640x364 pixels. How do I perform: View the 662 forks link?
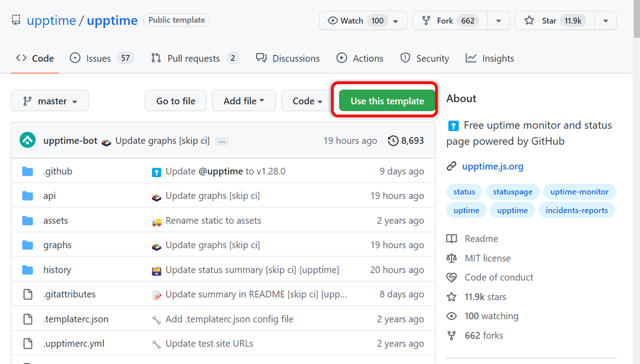click(x=484, y=335)
